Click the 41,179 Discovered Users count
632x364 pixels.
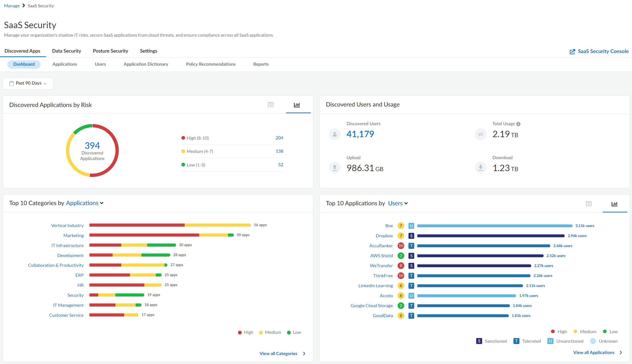(360, 134)
